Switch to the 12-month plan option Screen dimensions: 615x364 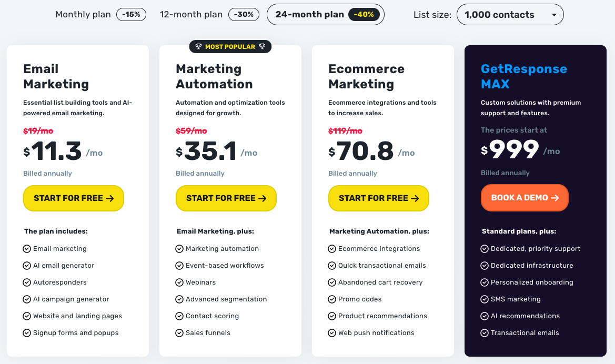point(191,15)
